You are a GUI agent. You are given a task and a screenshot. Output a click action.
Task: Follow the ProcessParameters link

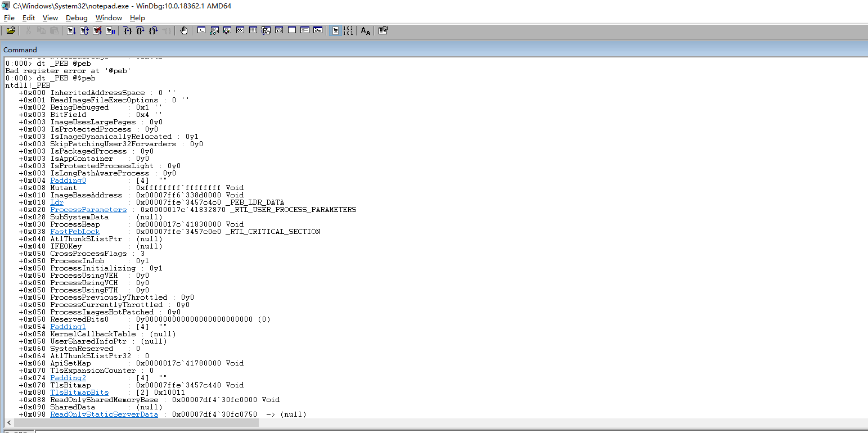pos(88,210)
